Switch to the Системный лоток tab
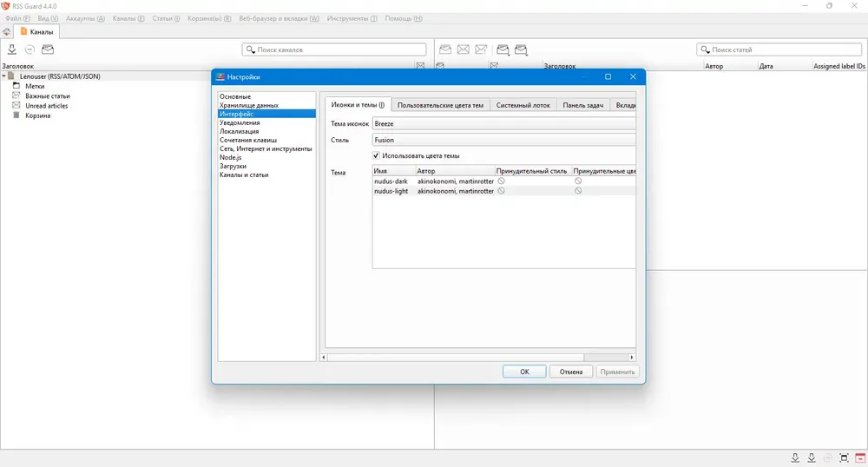Viewport: 868px width, 467px height. click(523, 105)
